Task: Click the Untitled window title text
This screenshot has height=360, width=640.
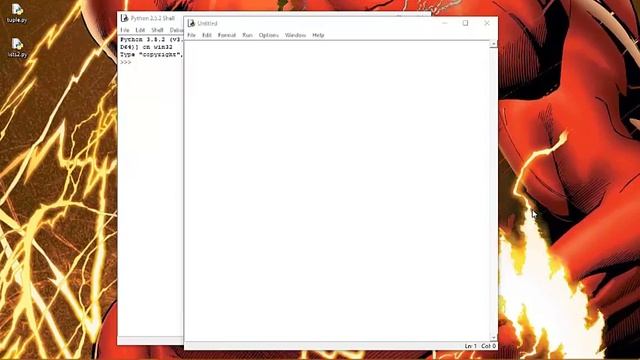Action: click(207, 23)
